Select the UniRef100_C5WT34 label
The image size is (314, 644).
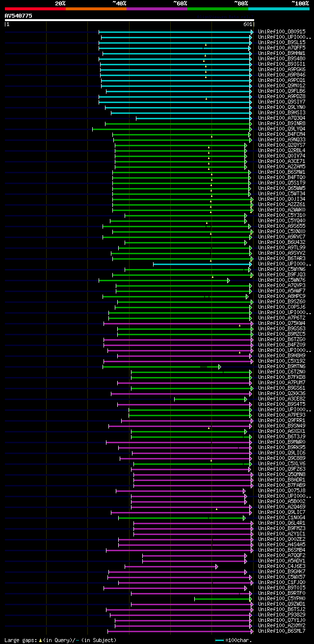(282, 193)
